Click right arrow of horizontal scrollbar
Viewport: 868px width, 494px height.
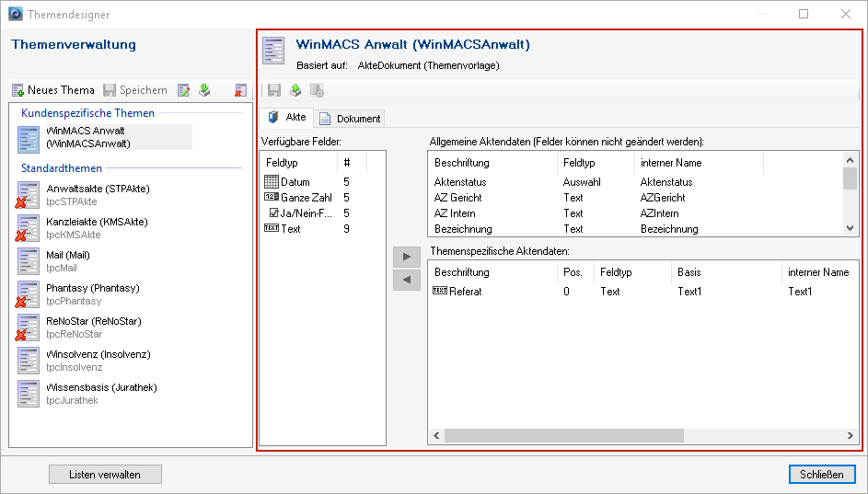point(851,436)
